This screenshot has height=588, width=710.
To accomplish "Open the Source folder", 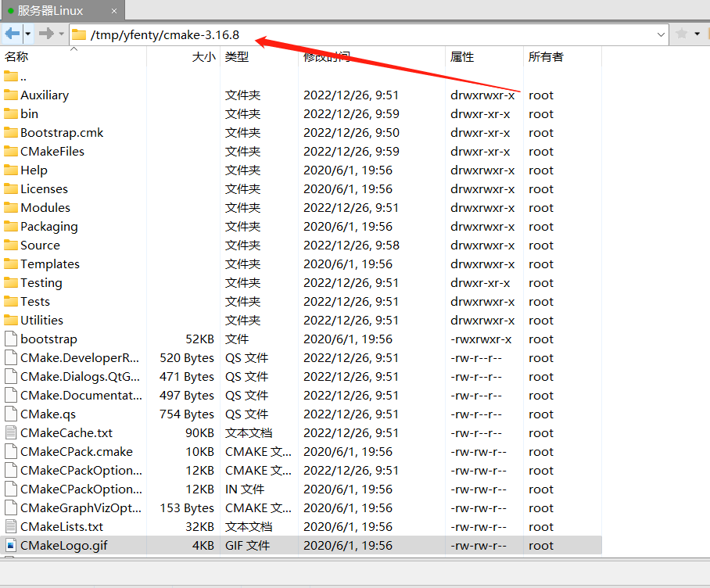I will pos(38,245).
